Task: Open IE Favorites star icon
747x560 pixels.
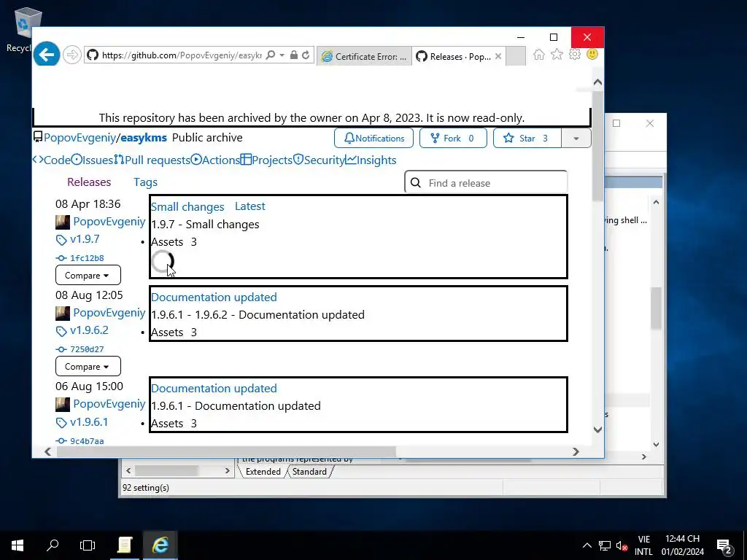Action: coord(557,54)
